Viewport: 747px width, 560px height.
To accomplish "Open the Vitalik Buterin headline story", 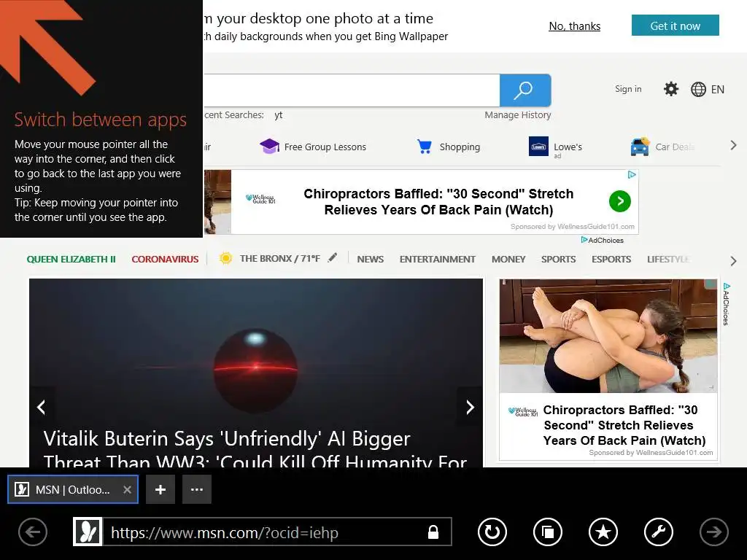I will (x=255, y=449).
